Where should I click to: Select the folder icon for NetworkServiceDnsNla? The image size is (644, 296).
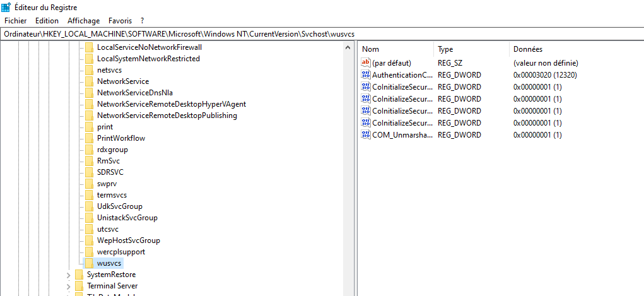click(x=89, y=93)
